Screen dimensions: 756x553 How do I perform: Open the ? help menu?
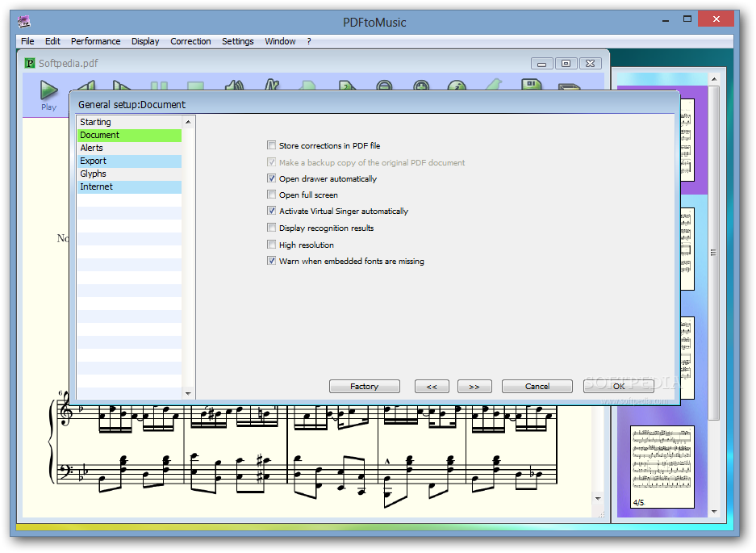(309, 41)
